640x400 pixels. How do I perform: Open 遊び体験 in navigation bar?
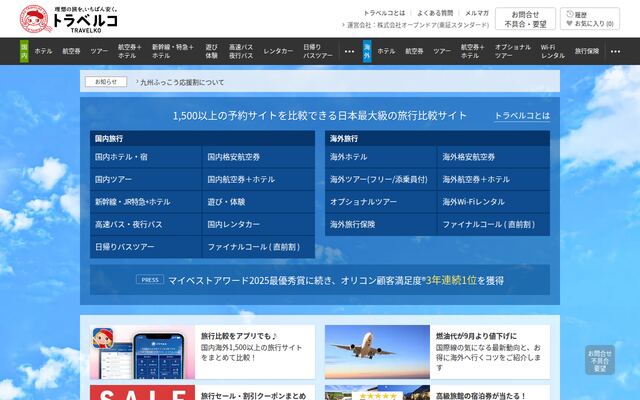(211, 51)
